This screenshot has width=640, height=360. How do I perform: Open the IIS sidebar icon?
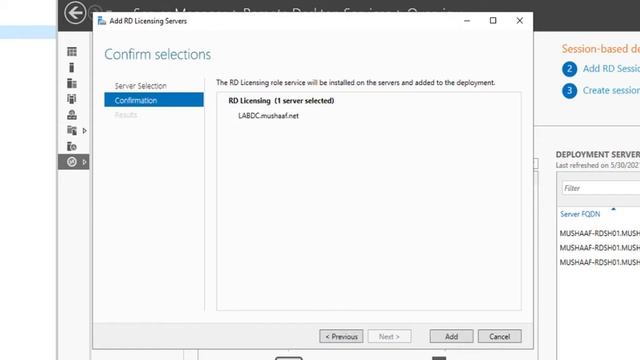tap(72, 146)
